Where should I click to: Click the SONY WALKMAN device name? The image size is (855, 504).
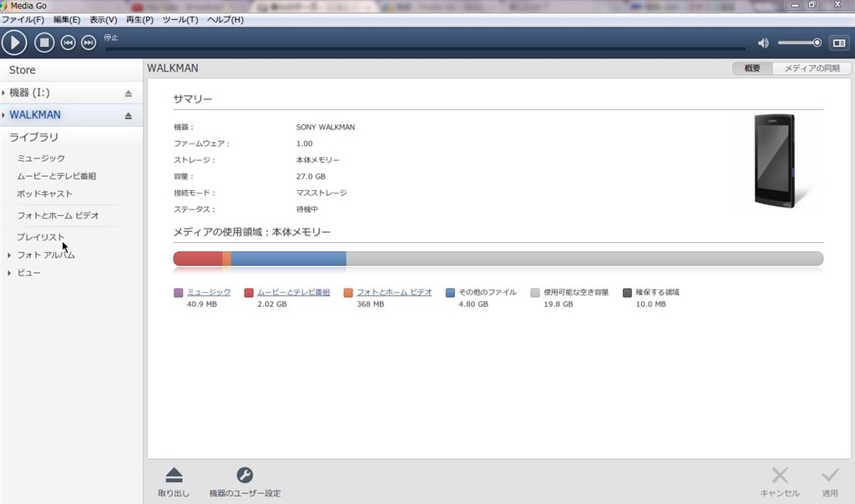[x=326, y=127]
